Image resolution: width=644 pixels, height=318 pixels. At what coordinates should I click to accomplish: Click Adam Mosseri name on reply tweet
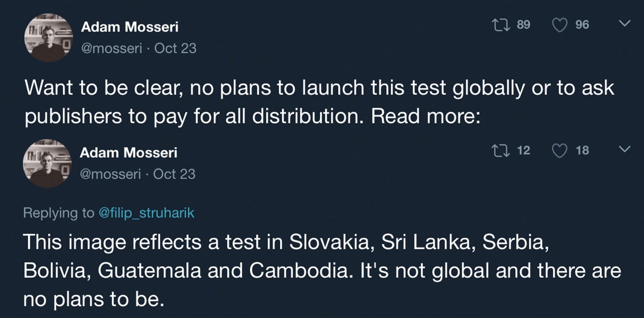coord(128,153)
